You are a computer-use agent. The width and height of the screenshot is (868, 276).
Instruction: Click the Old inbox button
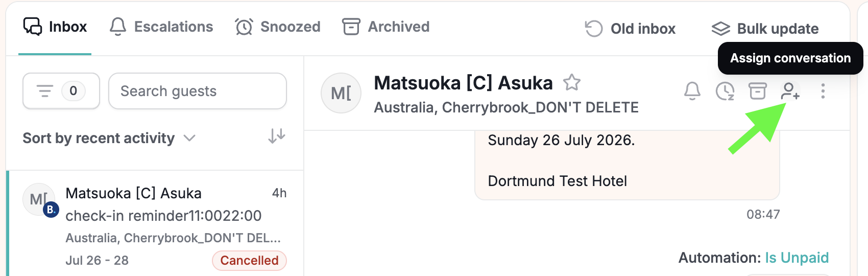[630, 29]
